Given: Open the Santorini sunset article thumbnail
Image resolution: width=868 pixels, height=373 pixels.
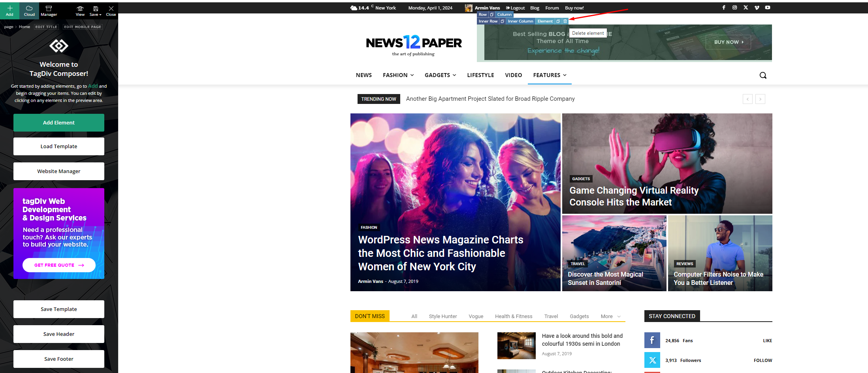Looking at the screenshot, I should pyautogui.click(x=614, y=253).
